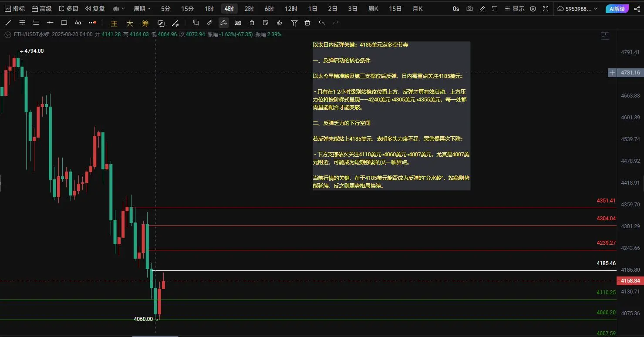Select the three horizontal lines tool

pos(36,23)
